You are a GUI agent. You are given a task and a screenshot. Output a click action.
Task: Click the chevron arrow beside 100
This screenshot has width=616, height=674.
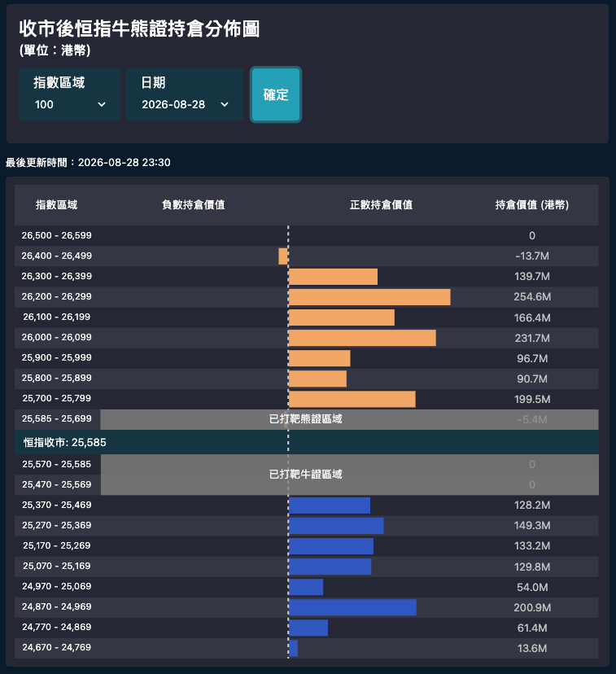click(x=102, y=104)
